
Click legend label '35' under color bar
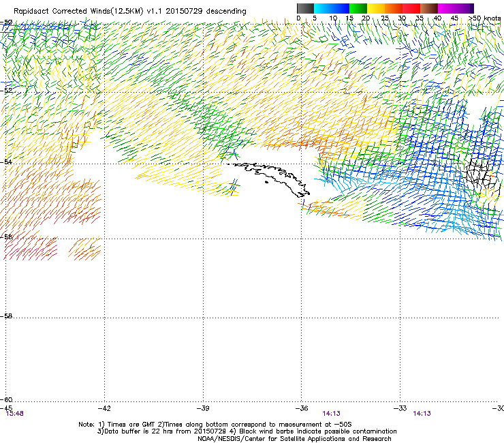pyautogui.click(x=420, y=18)
